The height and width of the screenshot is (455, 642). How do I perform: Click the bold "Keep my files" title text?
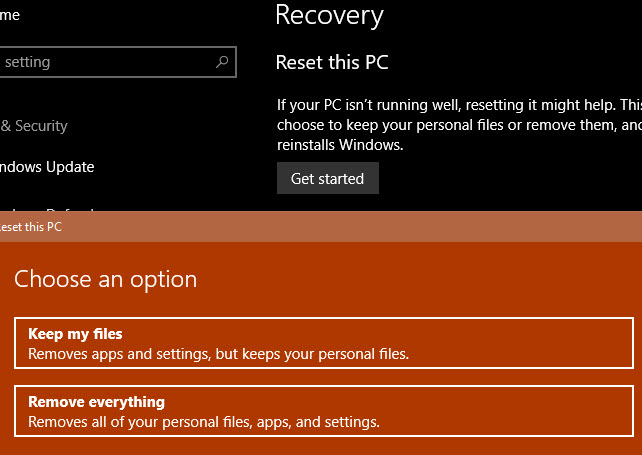click(x=75, y=334)
